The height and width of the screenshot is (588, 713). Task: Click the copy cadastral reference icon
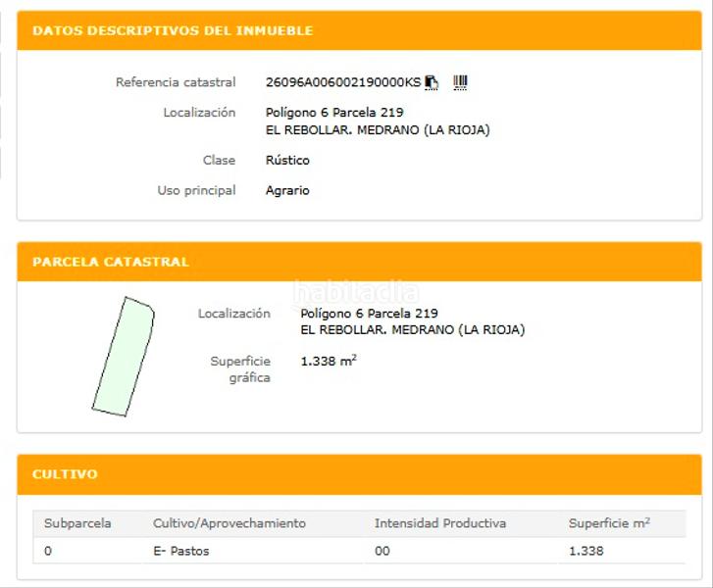[432, 82]
